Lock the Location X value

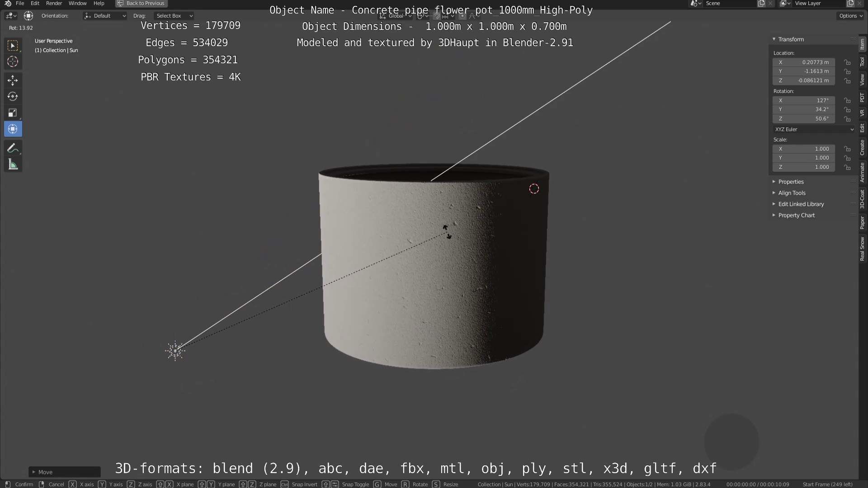click(x=847, y=62)
